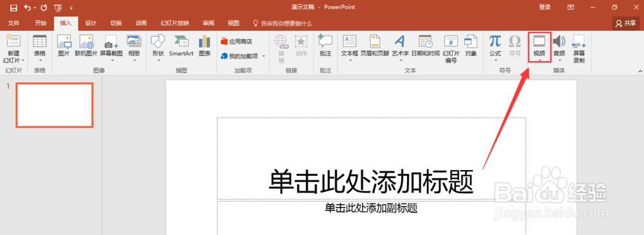
Task: Open Ribbon Display Options icon
Action: pyautogui.click(x=571, y=7)
